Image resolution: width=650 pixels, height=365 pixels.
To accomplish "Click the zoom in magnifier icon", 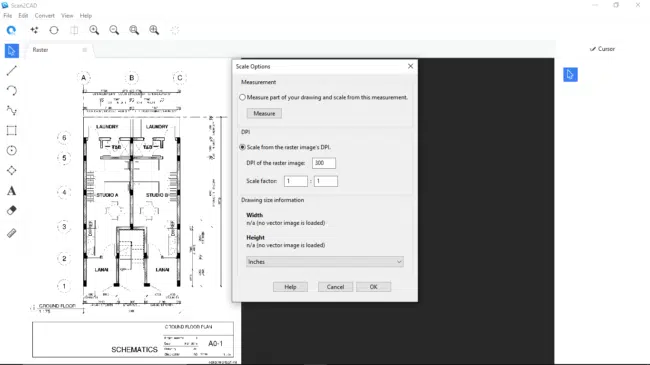I will 94,30.
